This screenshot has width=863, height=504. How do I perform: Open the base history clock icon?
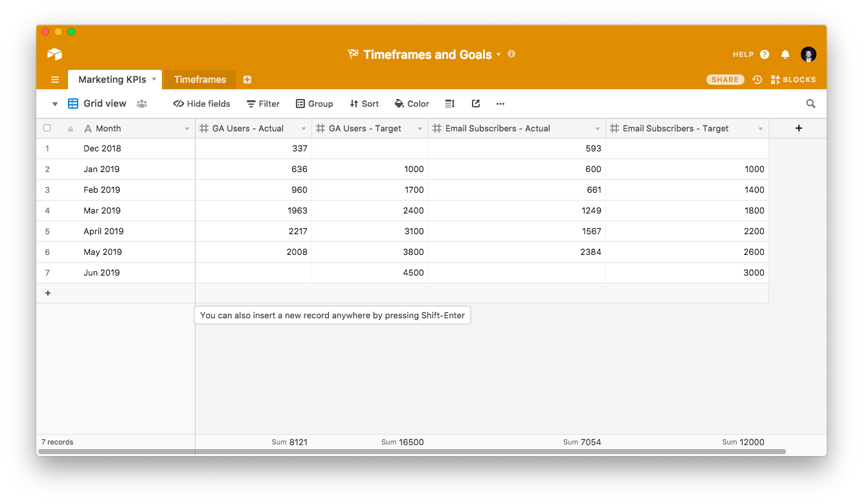click(757, 80)
